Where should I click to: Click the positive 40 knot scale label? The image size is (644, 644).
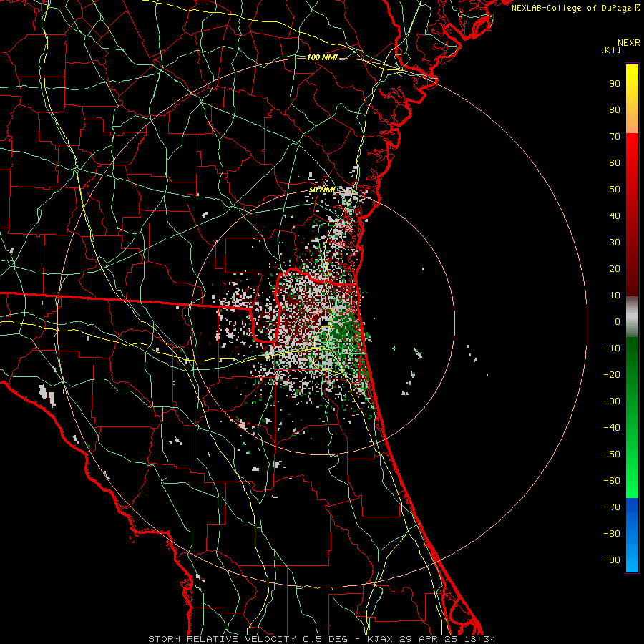click(x=615, y=215)
